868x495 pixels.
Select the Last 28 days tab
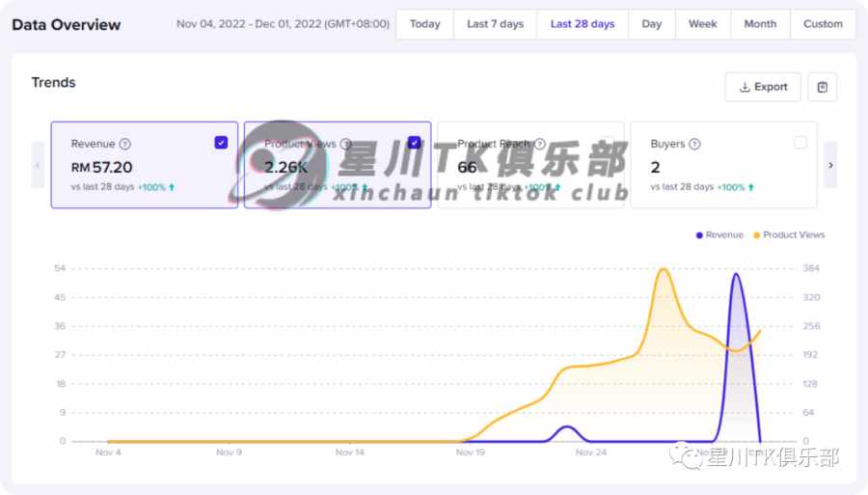(x=583, y=24)
